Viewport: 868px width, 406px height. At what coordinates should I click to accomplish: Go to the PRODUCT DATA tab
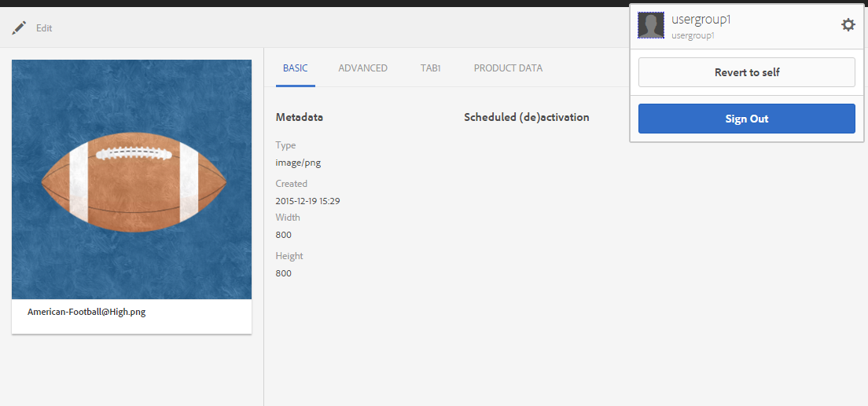508,68
